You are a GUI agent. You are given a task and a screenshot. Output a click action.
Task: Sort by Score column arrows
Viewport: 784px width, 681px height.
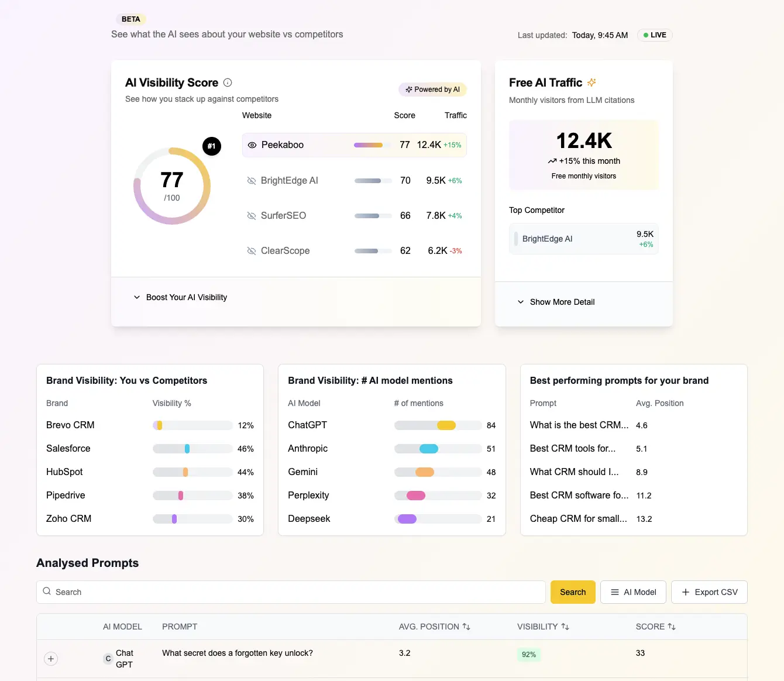tap(672, 627)
